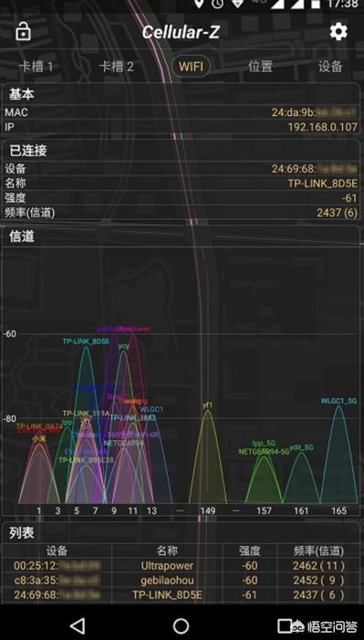Select the MAC address value 24:da:9b
Image resolution: width=364 pixels, height=640 pixels.
coord(314,112)
